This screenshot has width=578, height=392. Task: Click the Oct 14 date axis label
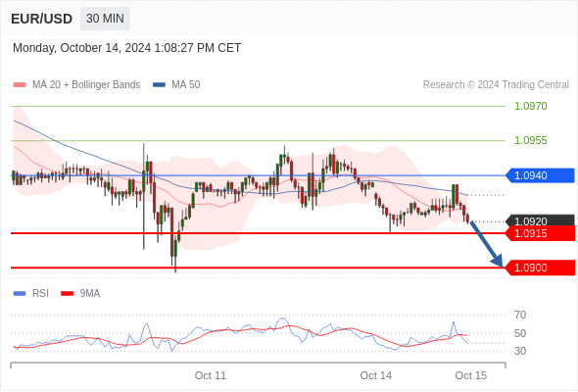coord(375,375)
